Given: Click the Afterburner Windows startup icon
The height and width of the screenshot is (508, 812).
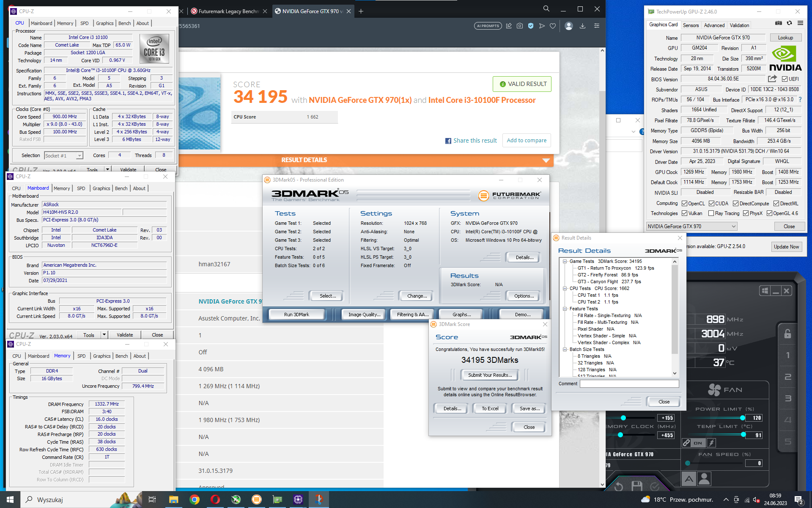Looking at the screenshot, I should (765, 291).
